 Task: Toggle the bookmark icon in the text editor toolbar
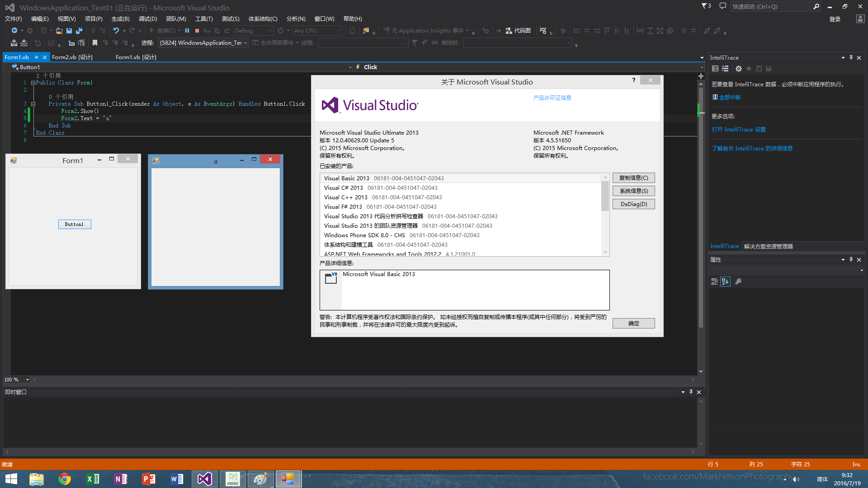95,43
